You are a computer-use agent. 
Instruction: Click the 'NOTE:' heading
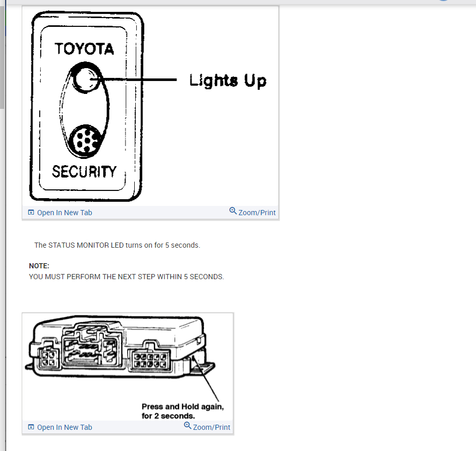click(x=39, y=266)
